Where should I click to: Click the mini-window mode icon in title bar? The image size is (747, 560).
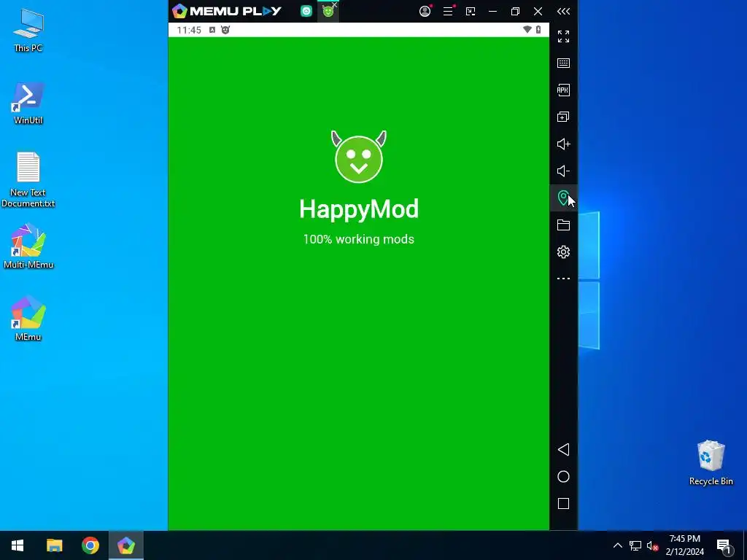pos(471,11)
